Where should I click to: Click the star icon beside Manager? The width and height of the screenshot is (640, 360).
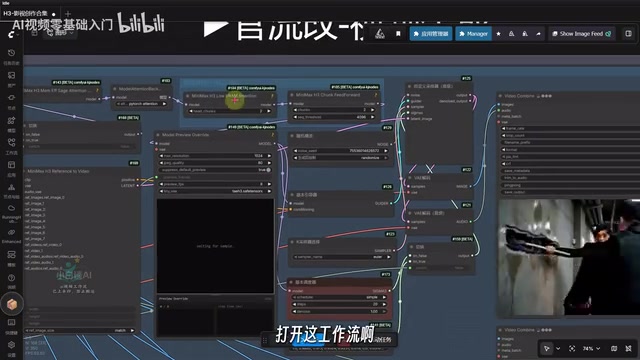tap(498, 34)
